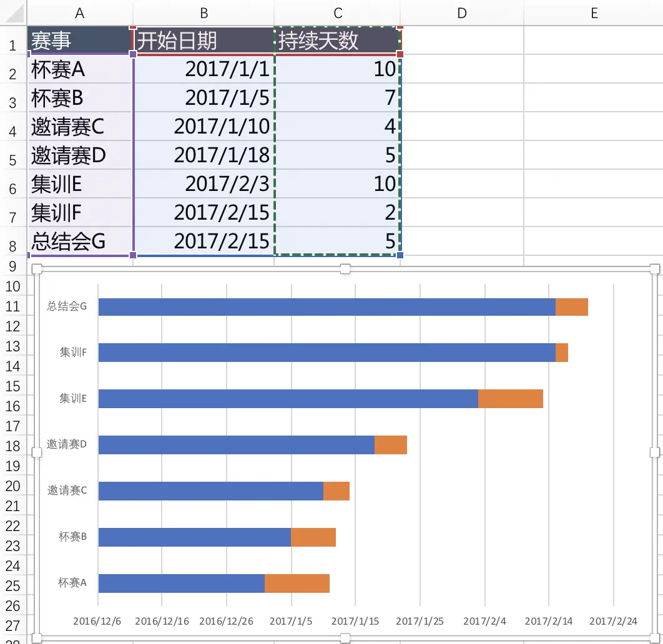The image size is (663, 644).
Task: Click header cell 持续天数
Action: pos(337,41)
